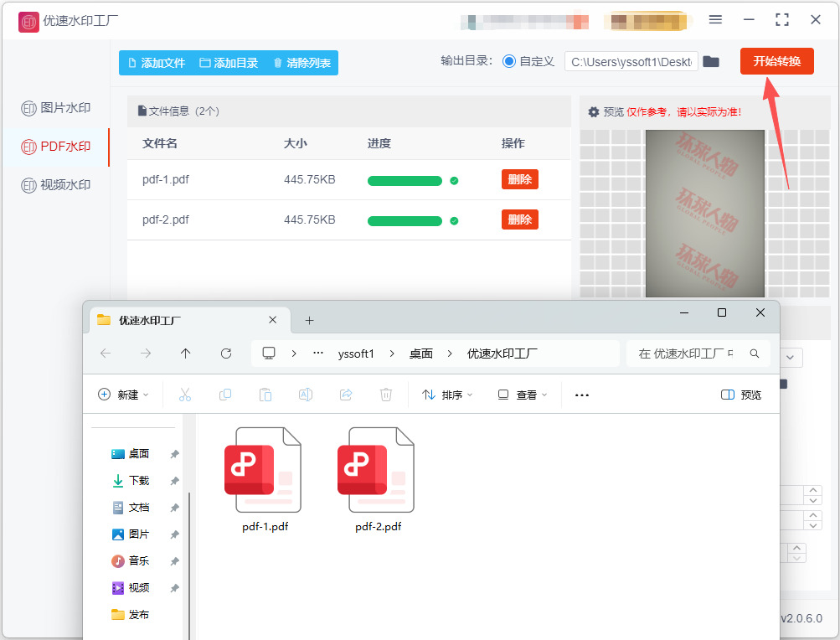Open the 查看 view dropdown

523,395
